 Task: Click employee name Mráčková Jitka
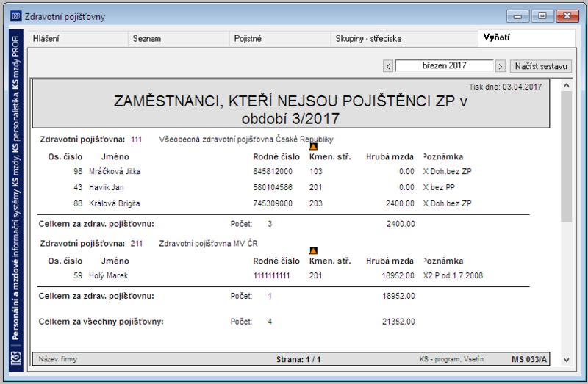[x=115, y=172]
